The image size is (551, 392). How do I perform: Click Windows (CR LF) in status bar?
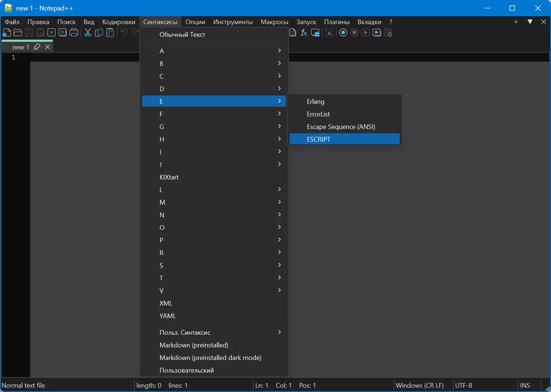click(x=420, y=385)
